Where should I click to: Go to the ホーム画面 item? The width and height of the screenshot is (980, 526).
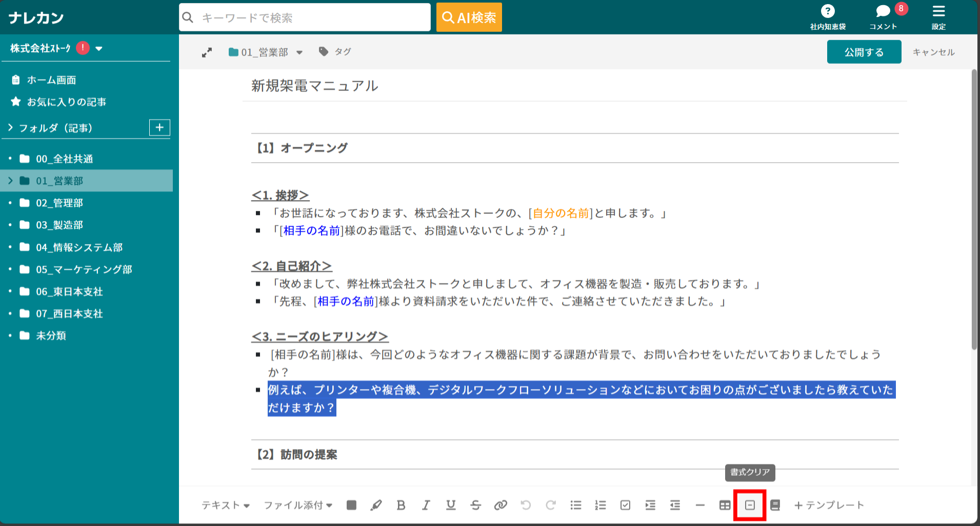tap(52, 80)
